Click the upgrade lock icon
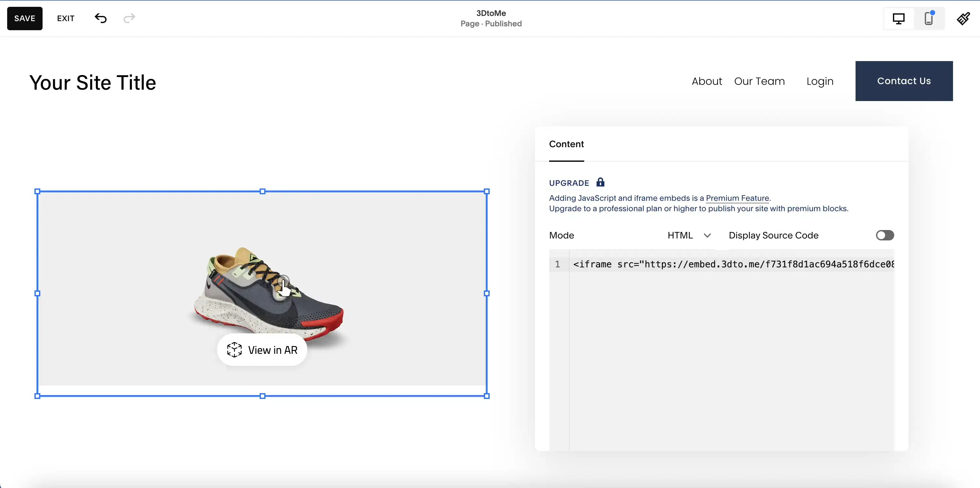Screen dimensions: 980x488 (x=600, y=182)
